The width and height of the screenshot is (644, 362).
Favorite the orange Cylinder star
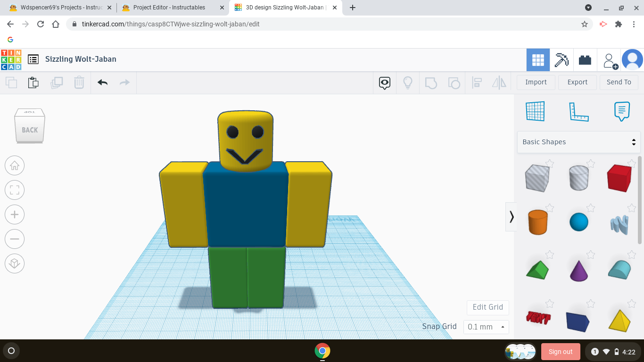(x=549, y=208)
